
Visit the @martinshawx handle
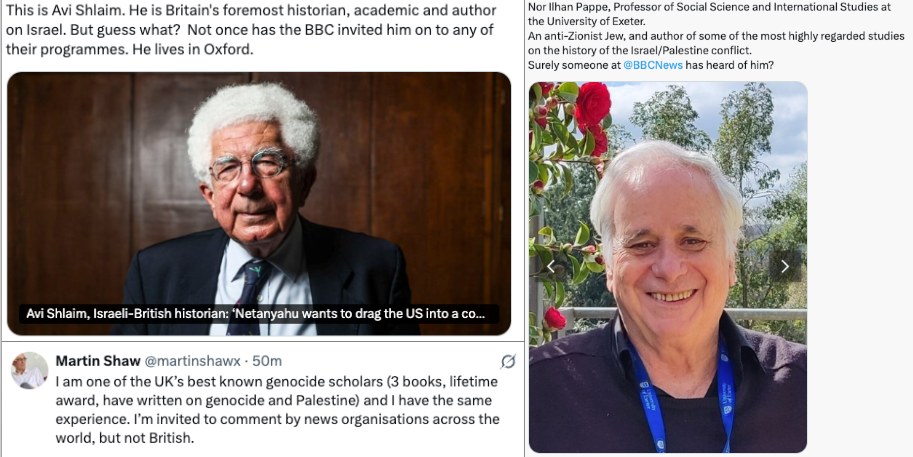tap(192, 361)
